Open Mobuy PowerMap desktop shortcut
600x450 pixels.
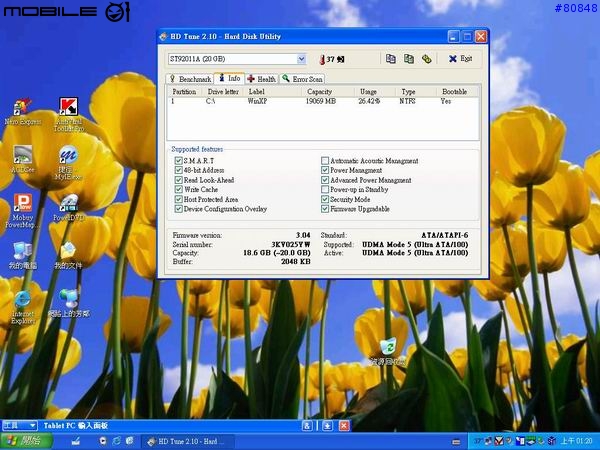tap(23, 210)
